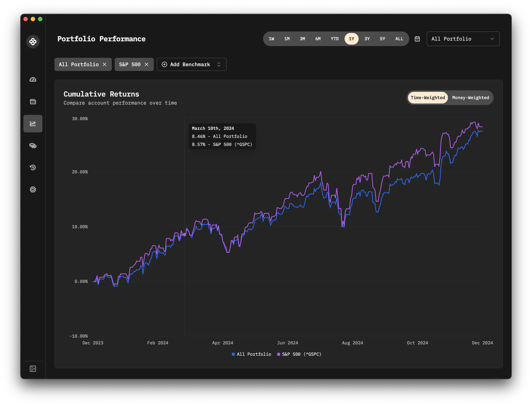Open the calendar date picker icon

[x=417, y=39]
